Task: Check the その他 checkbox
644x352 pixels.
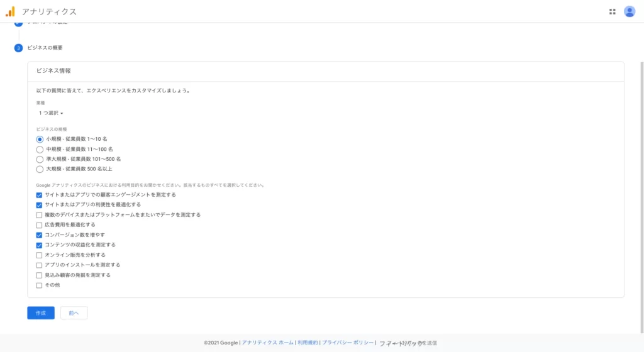Action: tap(39, 285)
